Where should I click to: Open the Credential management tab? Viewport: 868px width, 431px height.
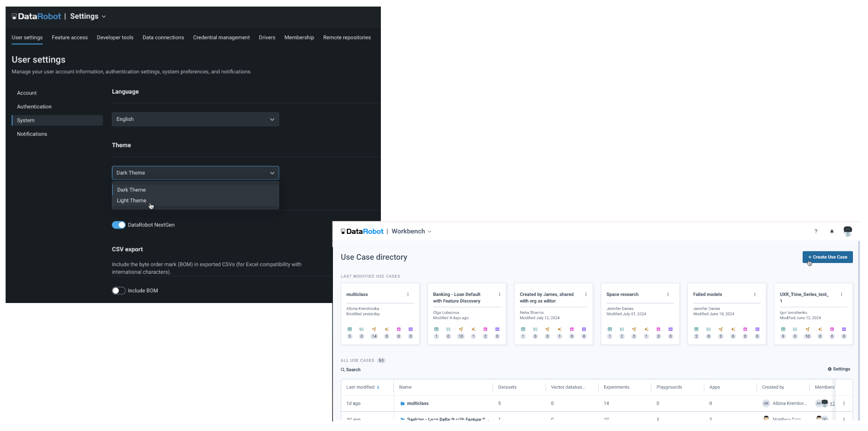click(x=221, y=38)
